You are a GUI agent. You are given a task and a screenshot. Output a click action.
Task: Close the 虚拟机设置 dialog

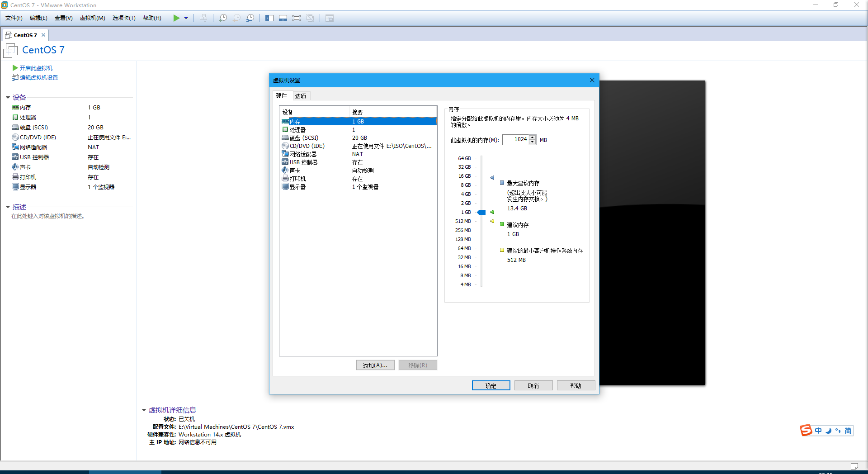click(x=592, y=80)
